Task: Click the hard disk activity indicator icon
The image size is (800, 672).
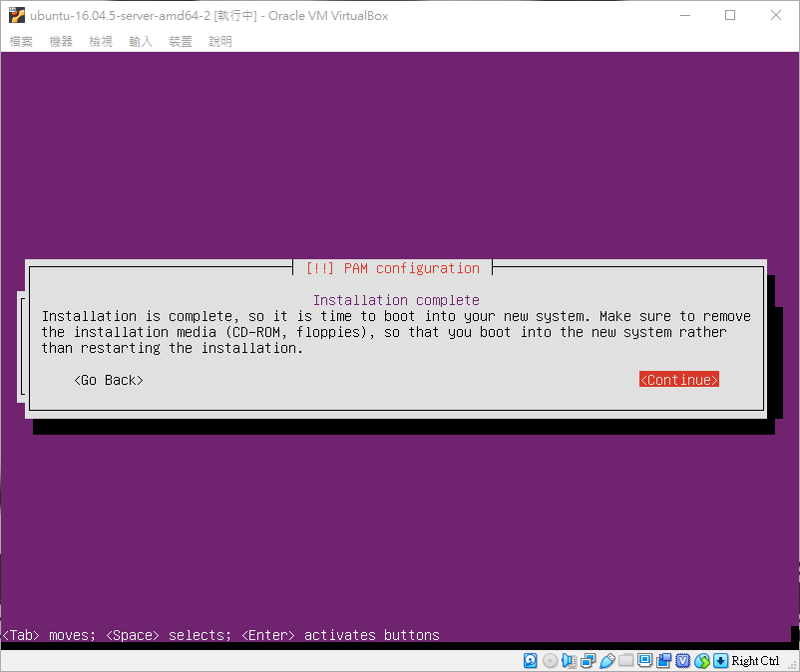Action: tap(530, 661)
